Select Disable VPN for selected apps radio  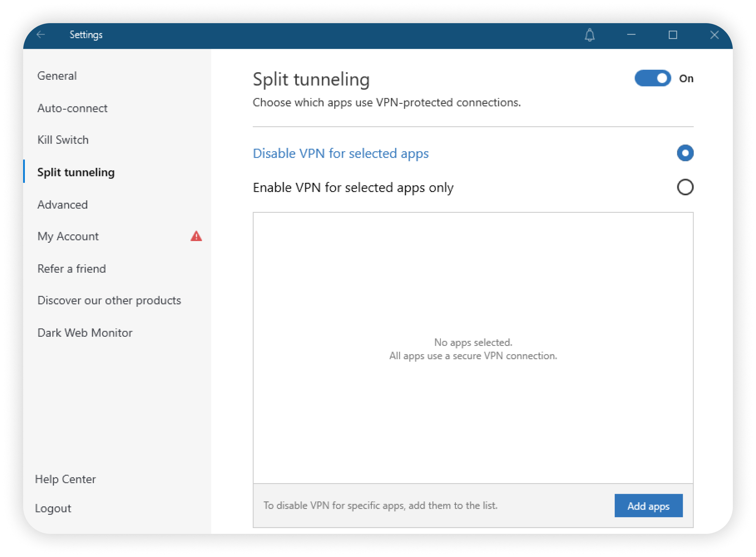pyautogui.click(x=685, y=153)
